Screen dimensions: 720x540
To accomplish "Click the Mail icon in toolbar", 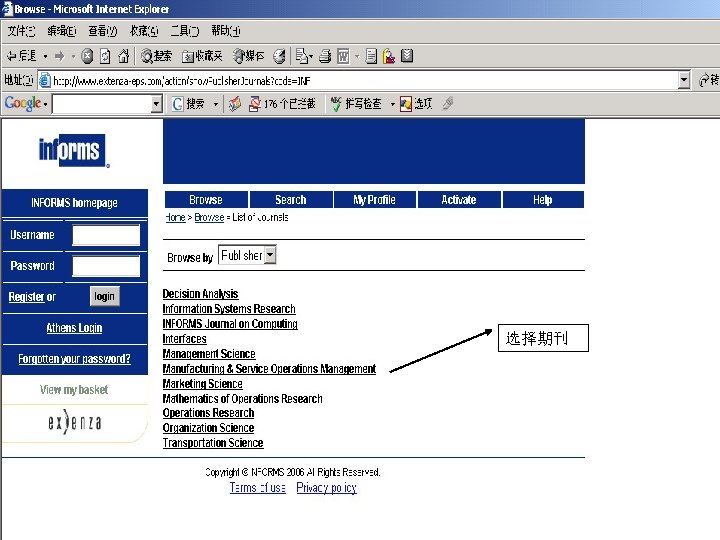I will pyautogui.click(x=301, y=56).
